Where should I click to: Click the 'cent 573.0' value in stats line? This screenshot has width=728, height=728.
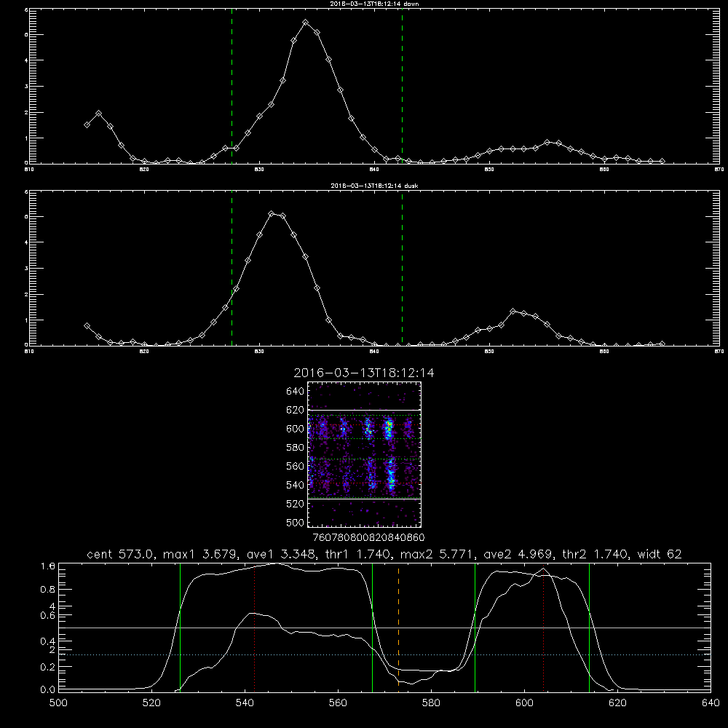(120, 554)
